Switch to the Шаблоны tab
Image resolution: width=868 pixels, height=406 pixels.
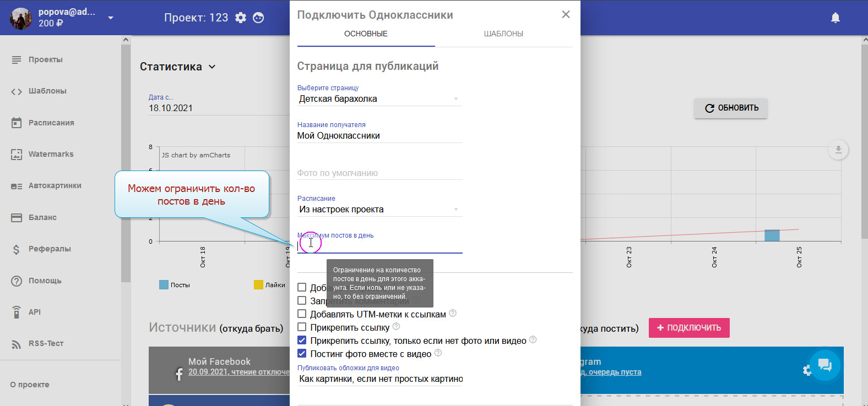(x=503, y=34)
